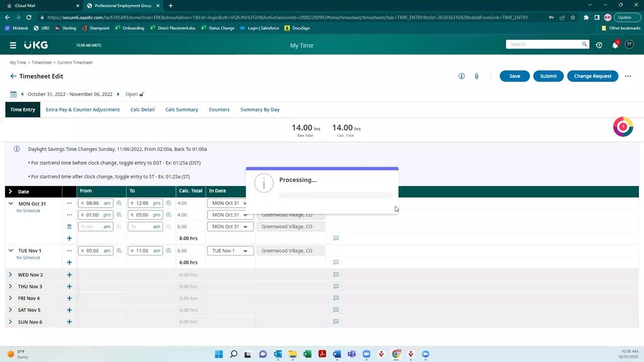Add a time entry for FRI Nov 4
This screenshot has height=362, width=644.
[69, 298]
